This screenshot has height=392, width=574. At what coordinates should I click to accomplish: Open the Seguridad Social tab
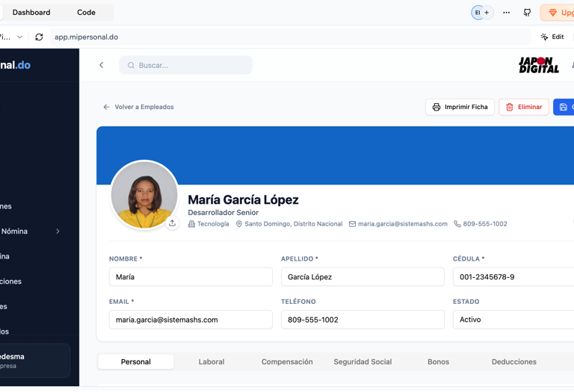pos(362,361)
